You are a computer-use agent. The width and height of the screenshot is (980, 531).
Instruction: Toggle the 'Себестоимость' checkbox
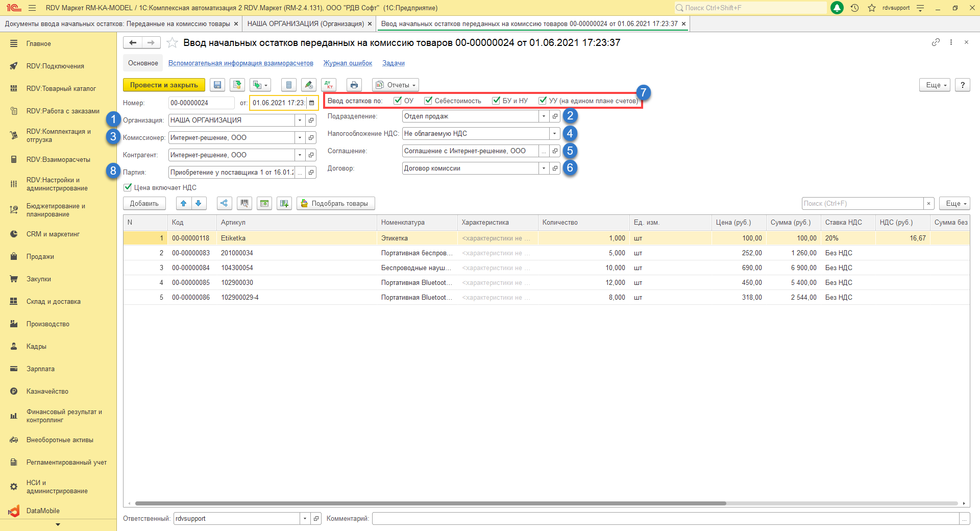click(428, 101)
